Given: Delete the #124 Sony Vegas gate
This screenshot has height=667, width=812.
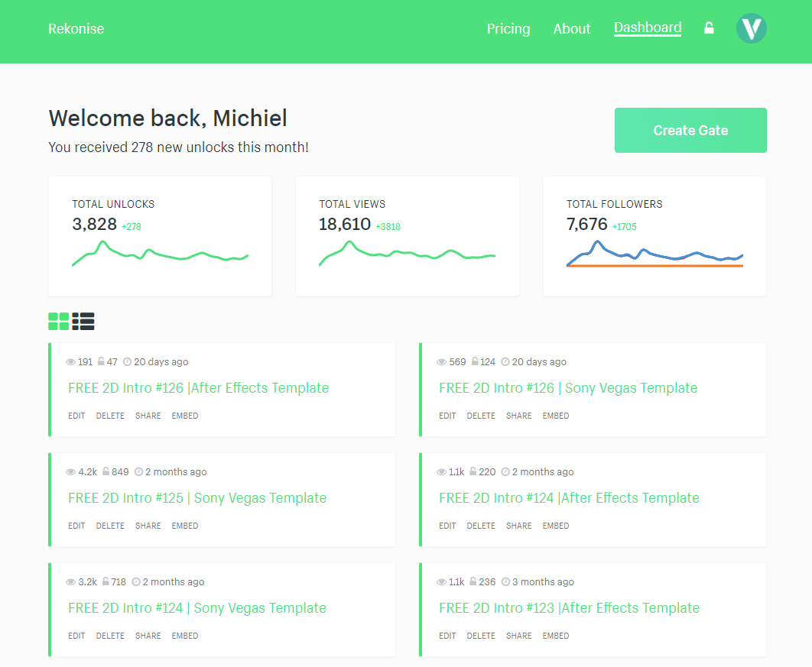Looking at the screenshot, I should [x=110, y=636].
